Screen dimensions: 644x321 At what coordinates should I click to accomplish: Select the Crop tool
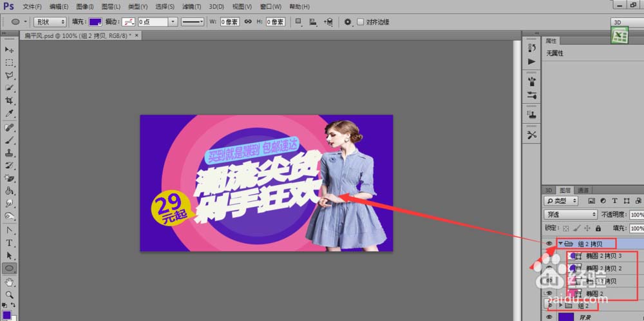pyautogui.click(x=9, y=101)
